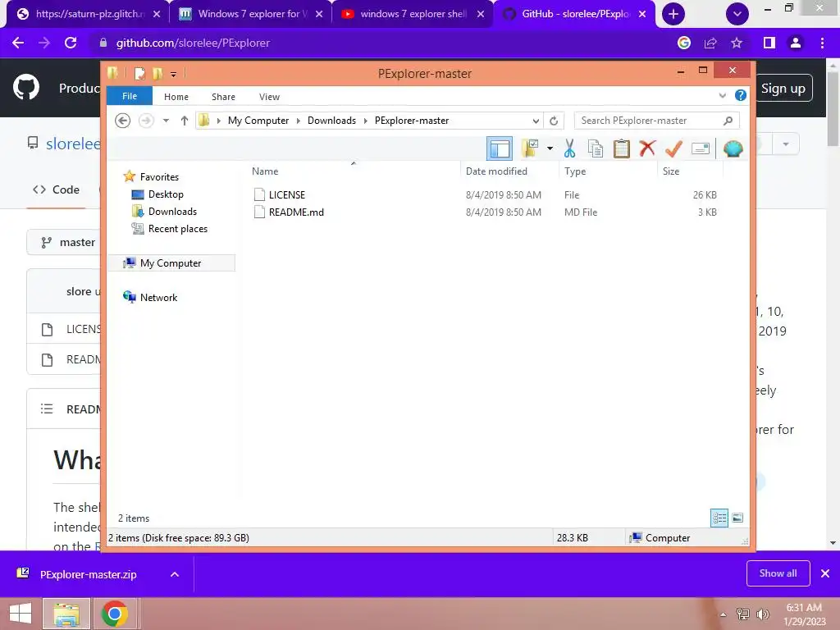
Task: Open the recent locations dropdown arrow
Action: coord(166,121)
